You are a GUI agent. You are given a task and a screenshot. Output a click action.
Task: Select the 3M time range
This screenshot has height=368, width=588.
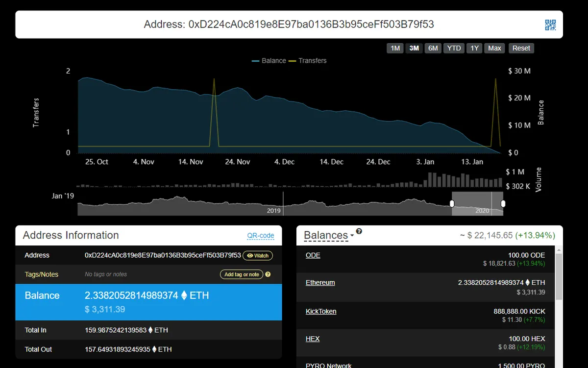[414, 48]
